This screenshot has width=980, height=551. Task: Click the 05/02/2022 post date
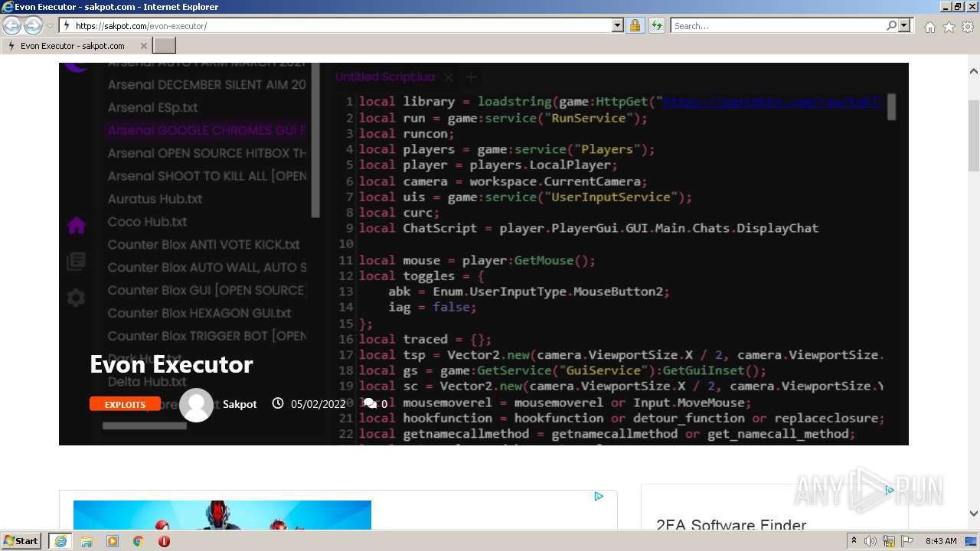coord(318,404)
